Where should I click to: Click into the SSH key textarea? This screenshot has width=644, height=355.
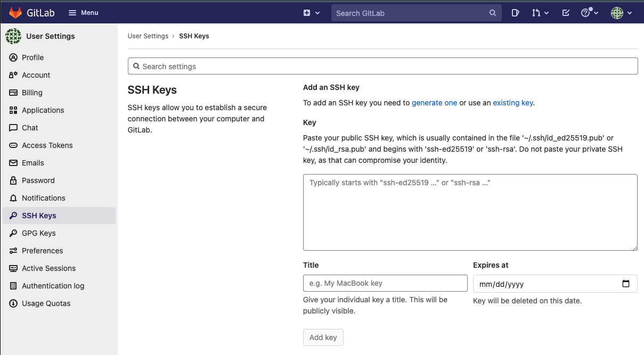pyautogui.click(x=470, y=212)
